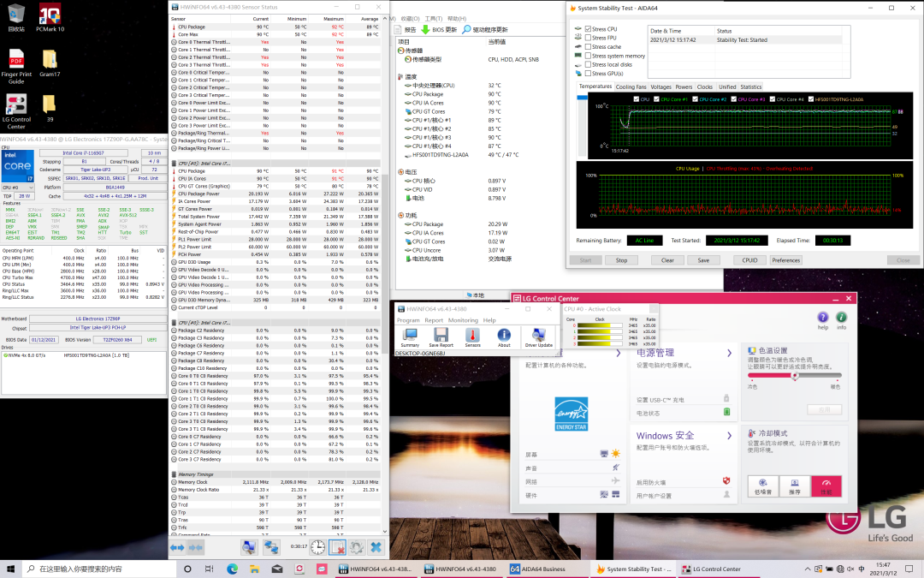
Task: Enable the Stress FPU checkbox
Action: point(589,38)
